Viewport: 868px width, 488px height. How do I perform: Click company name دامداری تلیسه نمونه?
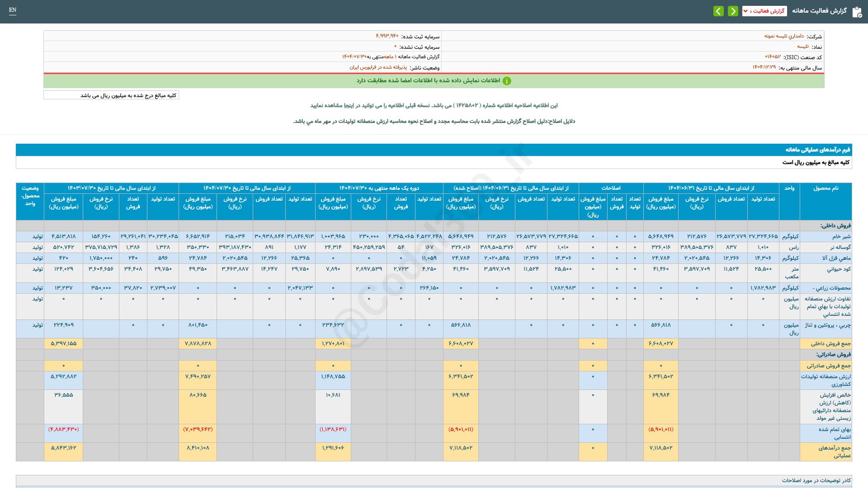[784, 36]
